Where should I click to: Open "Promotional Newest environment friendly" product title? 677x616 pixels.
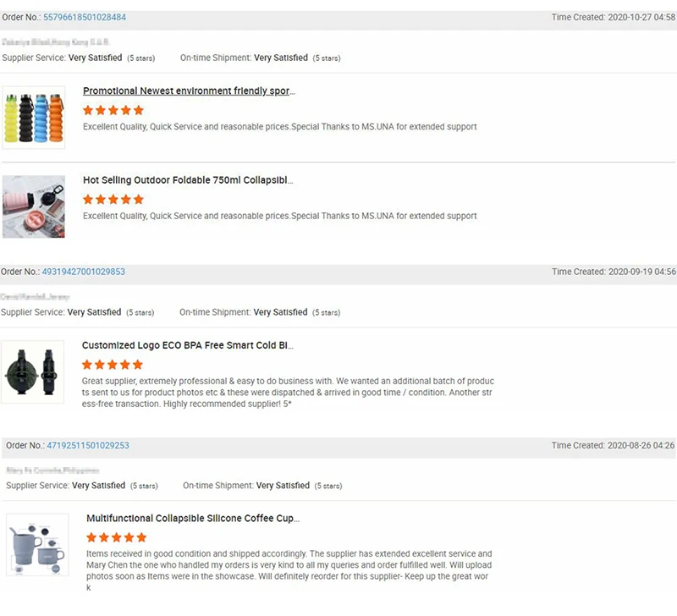pyautogui.click(x=189, y=91)
